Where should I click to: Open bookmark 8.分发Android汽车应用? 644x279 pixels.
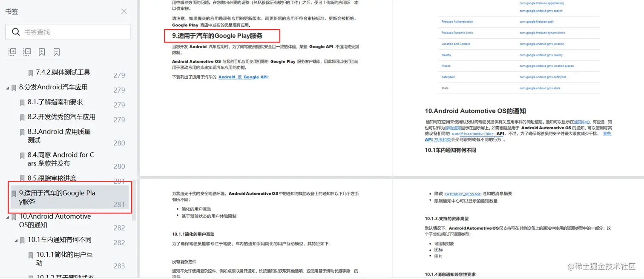[53, 87]
